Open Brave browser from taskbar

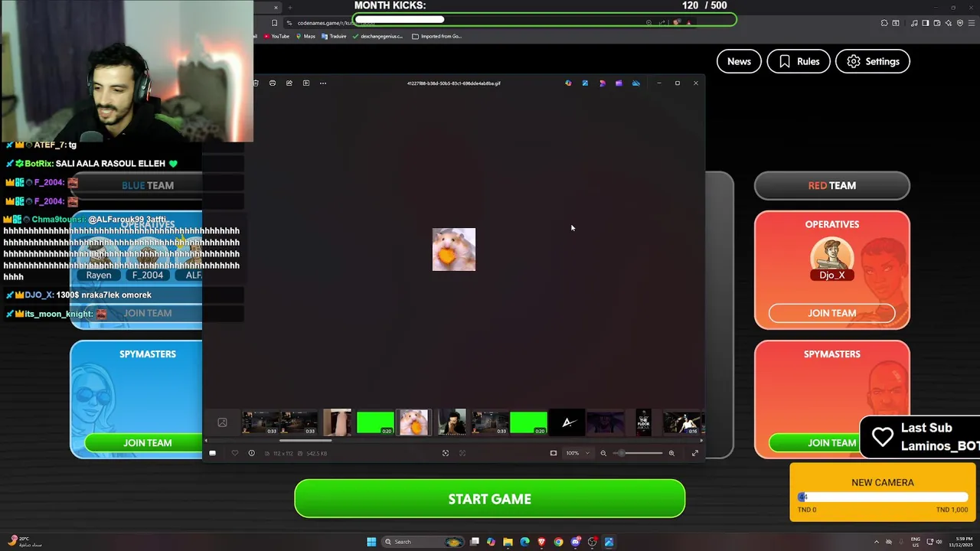pyautogui.click(x=541, y=542)
